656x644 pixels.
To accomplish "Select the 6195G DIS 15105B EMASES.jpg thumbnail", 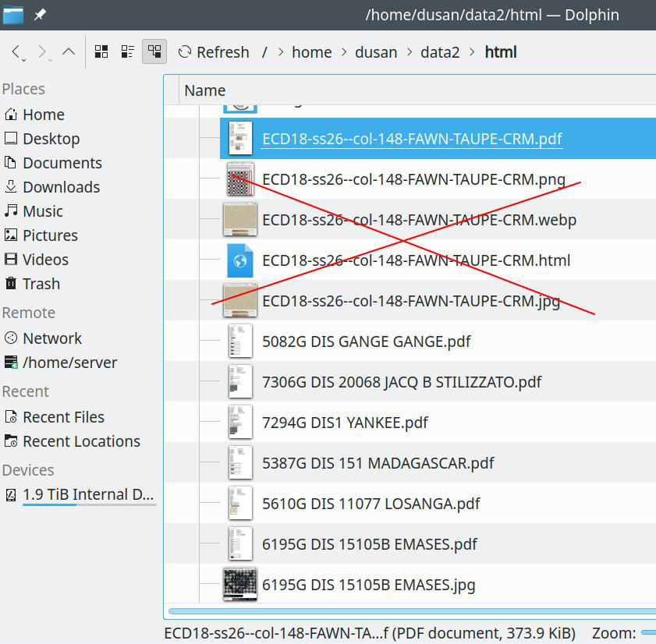I will (240, 585).
